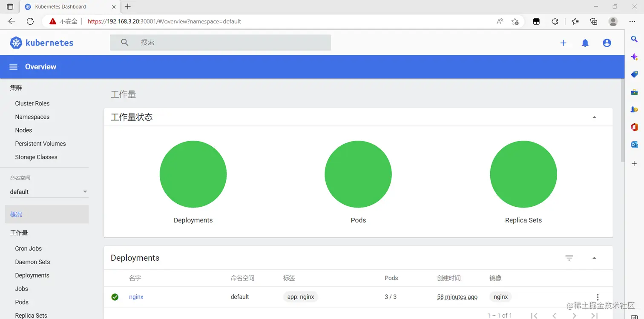This screenshot has height=319, width=644.
Task: Open Cron Jobs in sidebar
Action: tap(29, 248)
